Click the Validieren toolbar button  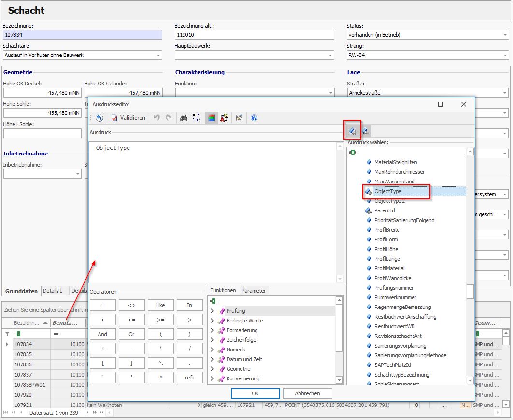pos(128,118)
